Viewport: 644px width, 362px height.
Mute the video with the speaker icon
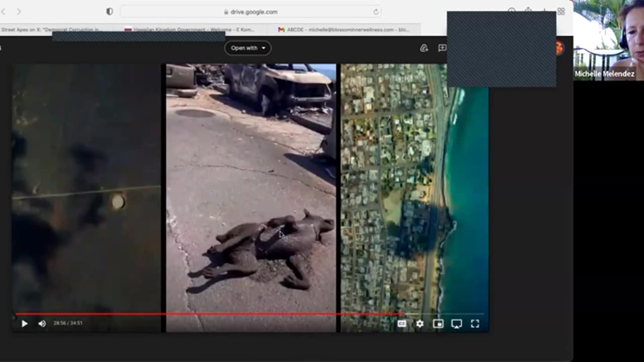(x=42, y=324)
